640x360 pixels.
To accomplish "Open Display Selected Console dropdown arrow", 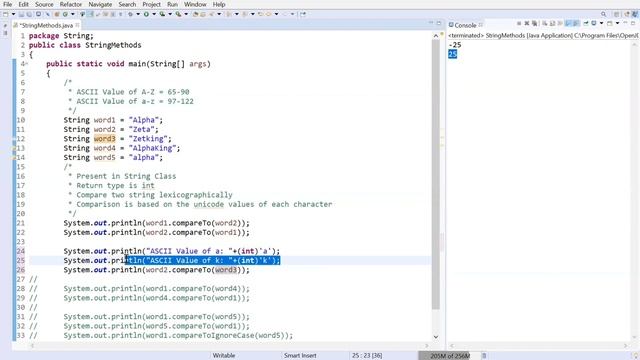I will [602, 23].
